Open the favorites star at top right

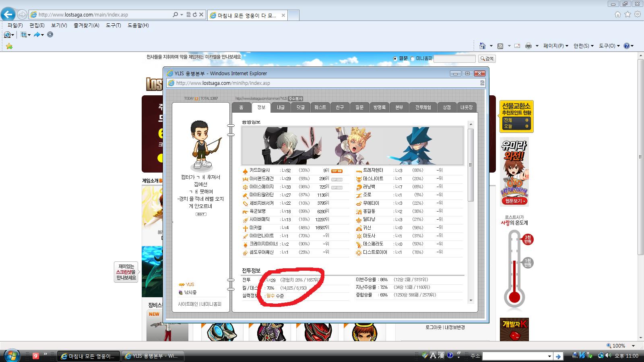[x=627, y=14]
